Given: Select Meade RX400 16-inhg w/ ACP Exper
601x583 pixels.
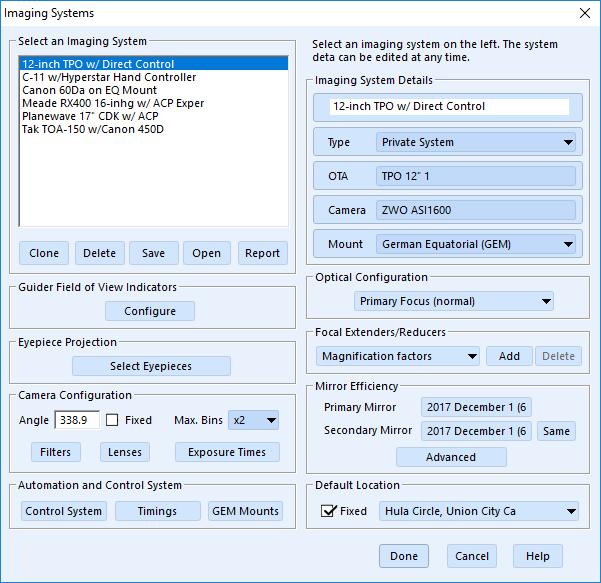Looking at the screenshot, I should coord(154,103).
